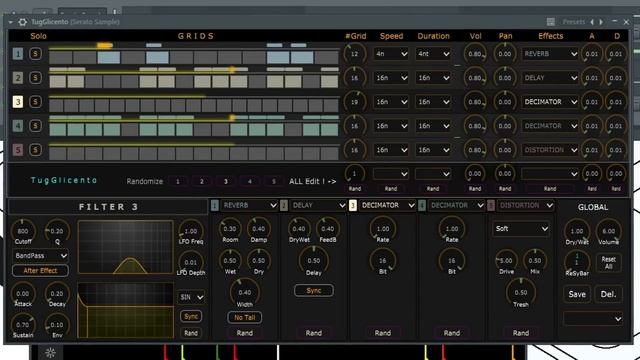The width and height of the screenshot is (640, 360).
Task: Click filter Q knob
Action: tap(57, 231)
